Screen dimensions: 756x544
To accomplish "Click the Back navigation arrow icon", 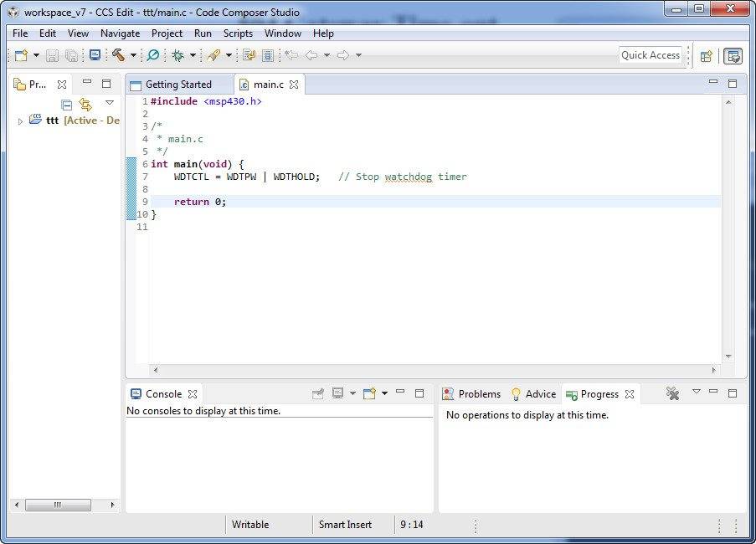I will 311,55.
